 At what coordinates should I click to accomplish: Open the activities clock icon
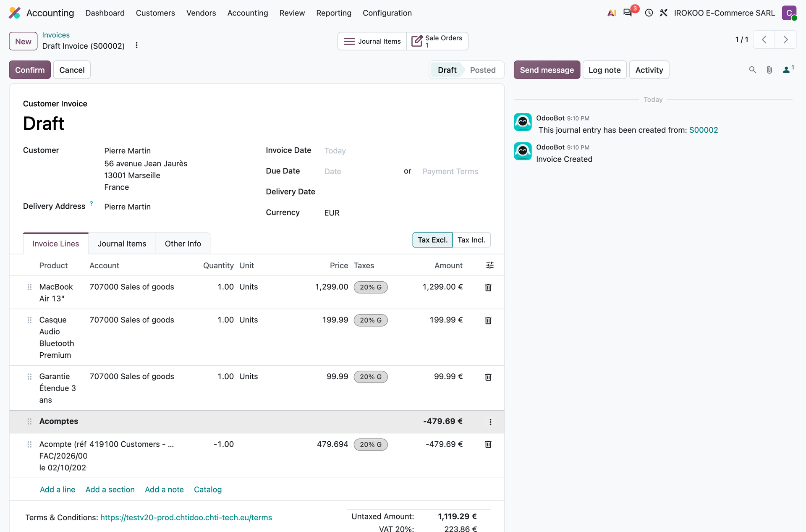[x=649, y=13]
